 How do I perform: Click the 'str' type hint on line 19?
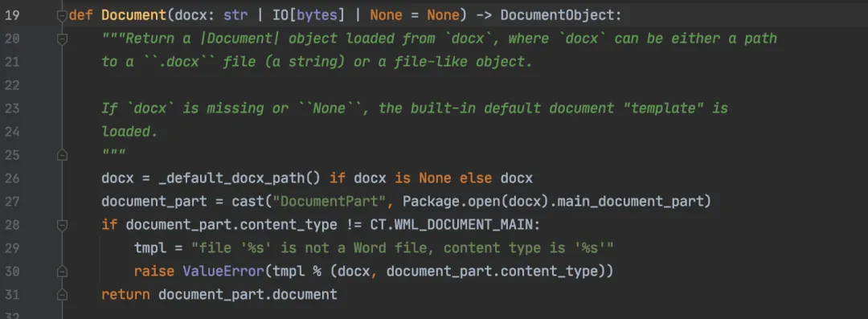tap(235, 15)
